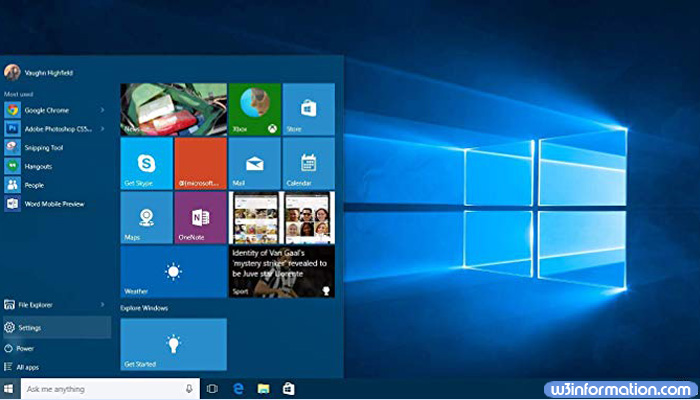Open the Maps tile

[146, 217]
